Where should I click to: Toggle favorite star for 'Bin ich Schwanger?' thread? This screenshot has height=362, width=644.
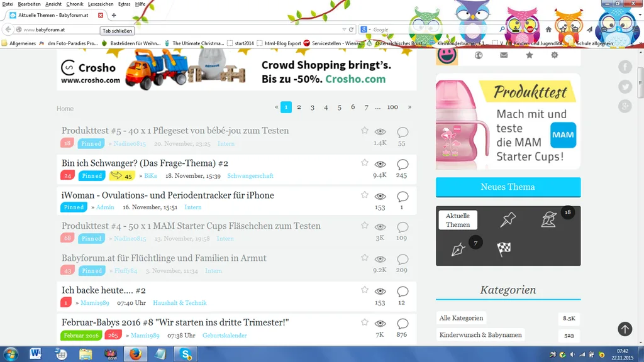[x=365, y=163]
